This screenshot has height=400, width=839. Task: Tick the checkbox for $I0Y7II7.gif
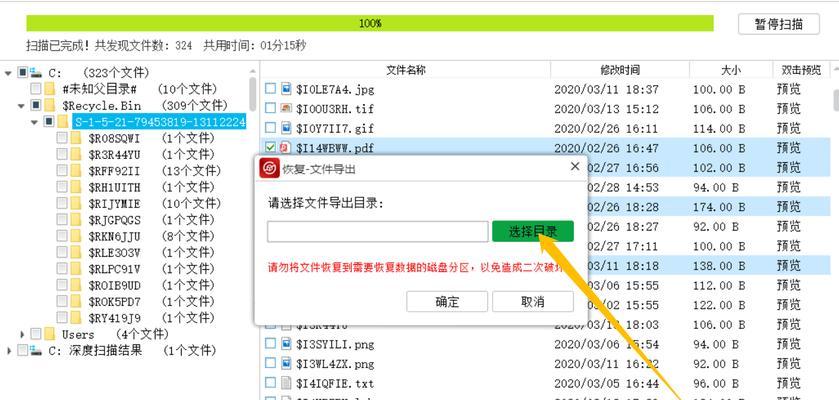(x=271, y=128)
